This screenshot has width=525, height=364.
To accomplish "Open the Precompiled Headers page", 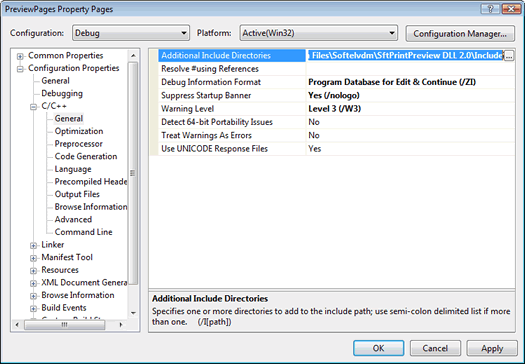I will [x=91, y=181].
